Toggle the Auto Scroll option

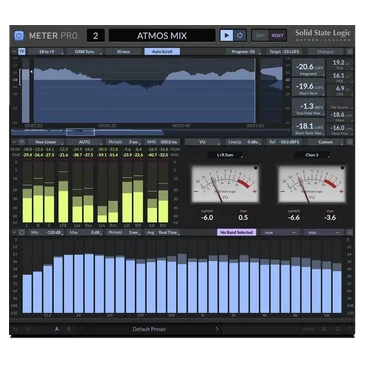point(162,52)
